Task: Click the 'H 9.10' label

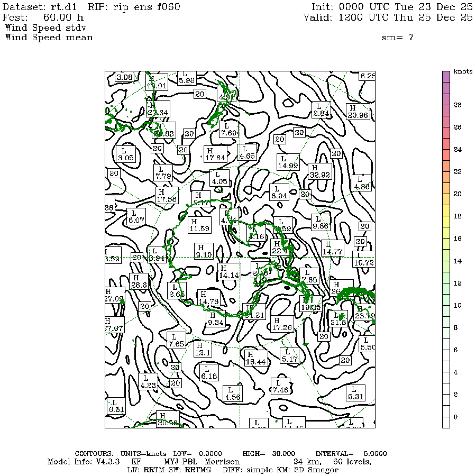Action: [204, 251]
